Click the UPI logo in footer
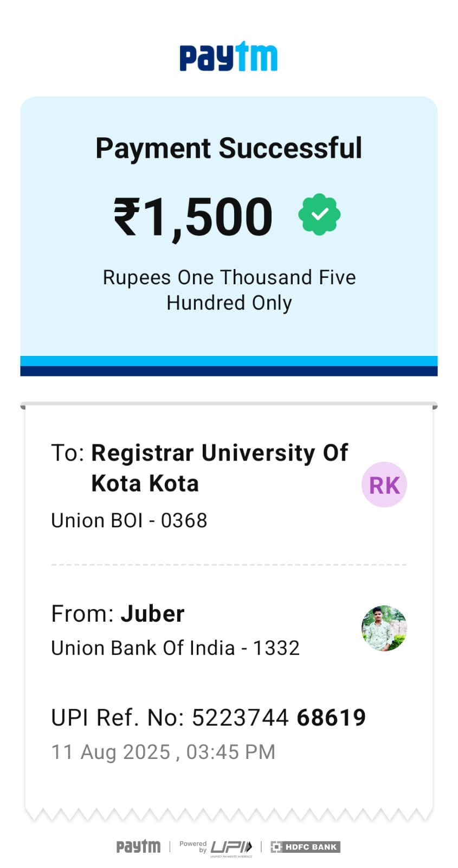The height and width of the screenshot is (868, 458). click(231, 847)
